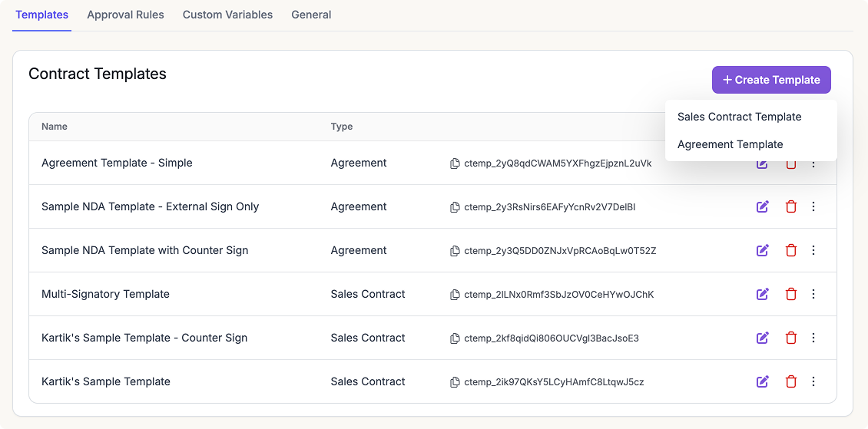This screenshot has height=429, width=868.
Task: Copy the Kartik's Sample Template ID
Action: coord(456,382)
